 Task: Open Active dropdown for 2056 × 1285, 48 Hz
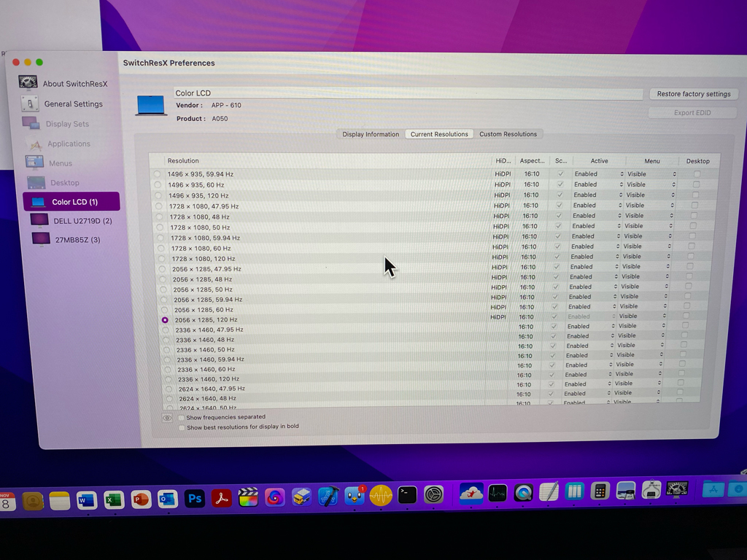[x=593, y=276]
